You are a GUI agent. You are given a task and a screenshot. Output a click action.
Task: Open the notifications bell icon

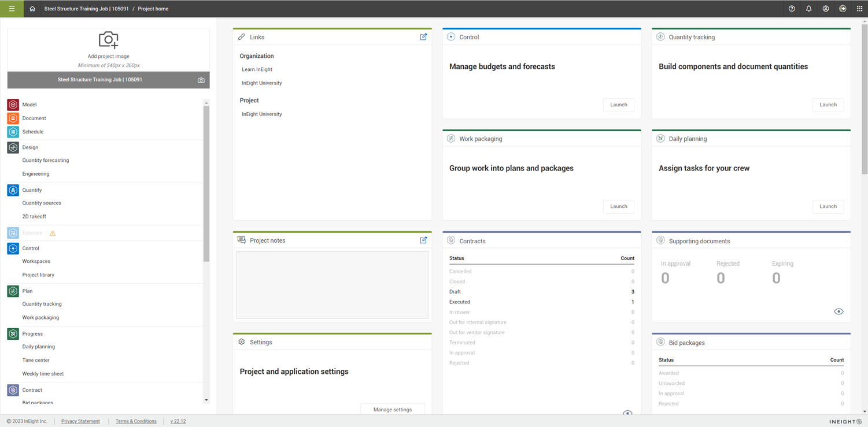(x=808, y=9)
